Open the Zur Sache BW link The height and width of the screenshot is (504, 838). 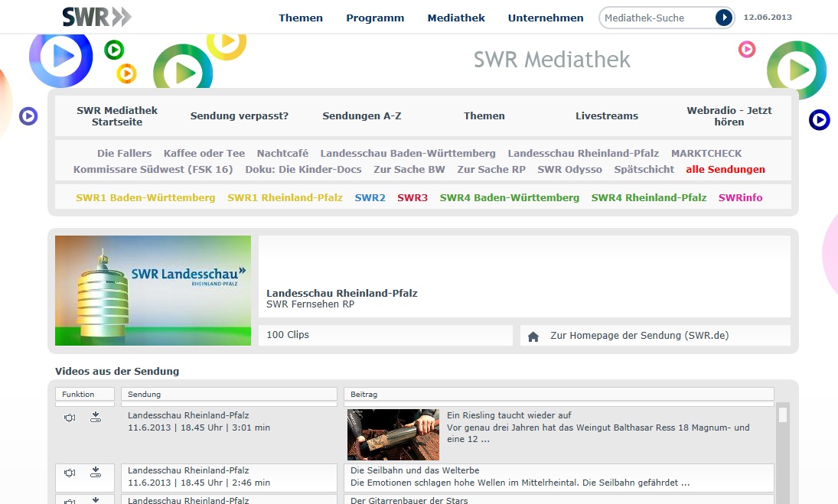(x=409, y=169)
